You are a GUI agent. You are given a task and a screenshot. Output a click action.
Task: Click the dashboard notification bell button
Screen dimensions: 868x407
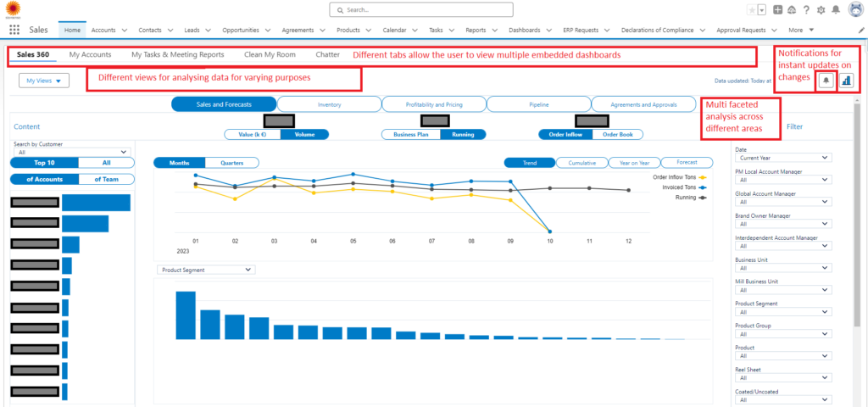826,81
